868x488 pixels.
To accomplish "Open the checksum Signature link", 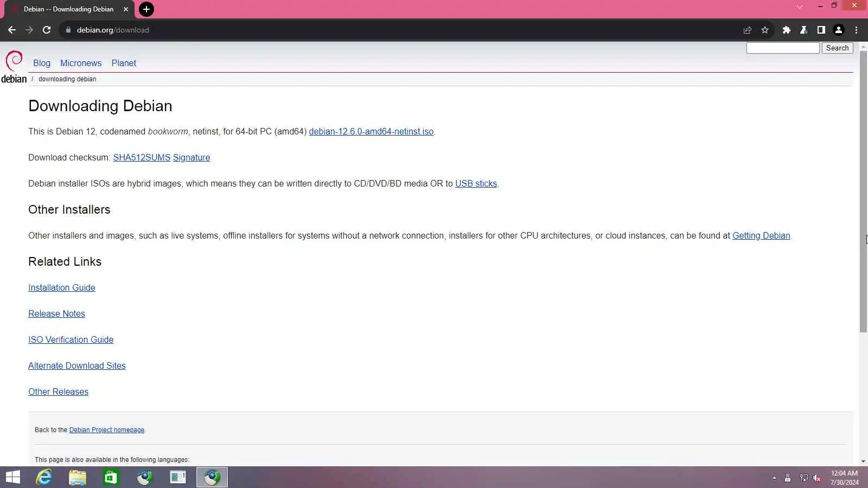I will click(192, 157).
